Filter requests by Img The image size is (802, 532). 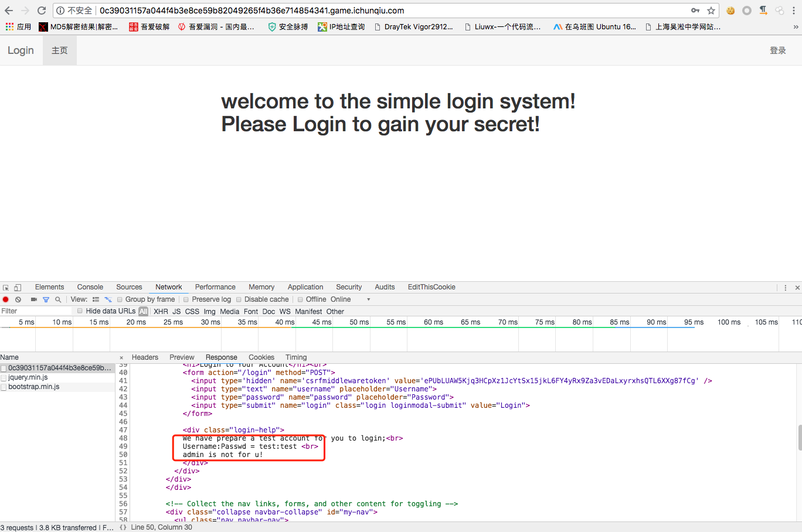210,312
